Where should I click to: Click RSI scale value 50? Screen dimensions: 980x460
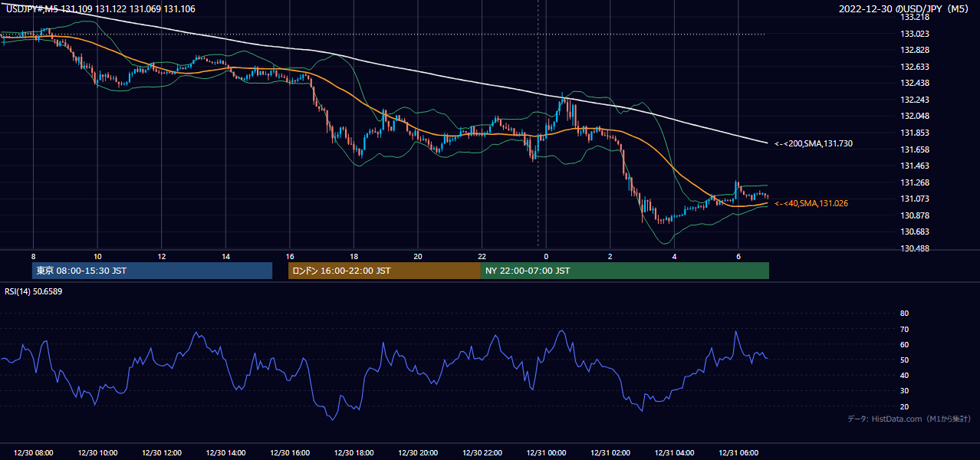click(x=904, y=360)
